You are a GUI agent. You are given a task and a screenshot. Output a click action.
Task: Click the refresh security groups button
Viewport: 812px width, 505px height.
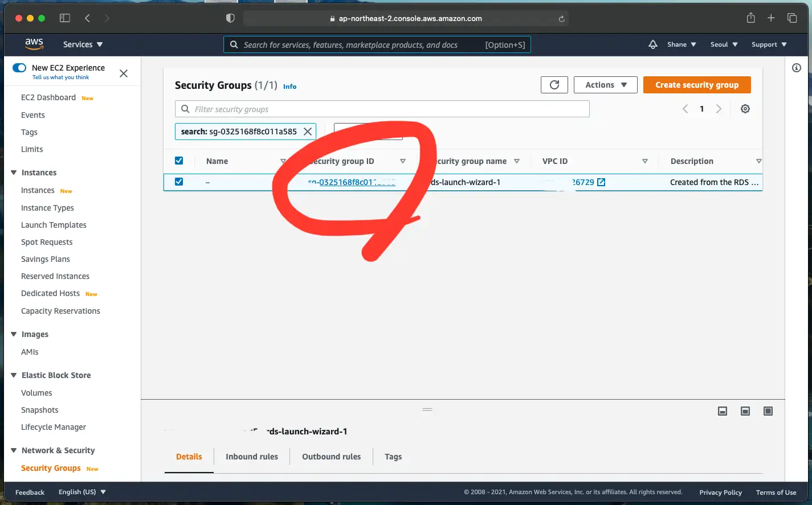(554, 85)
